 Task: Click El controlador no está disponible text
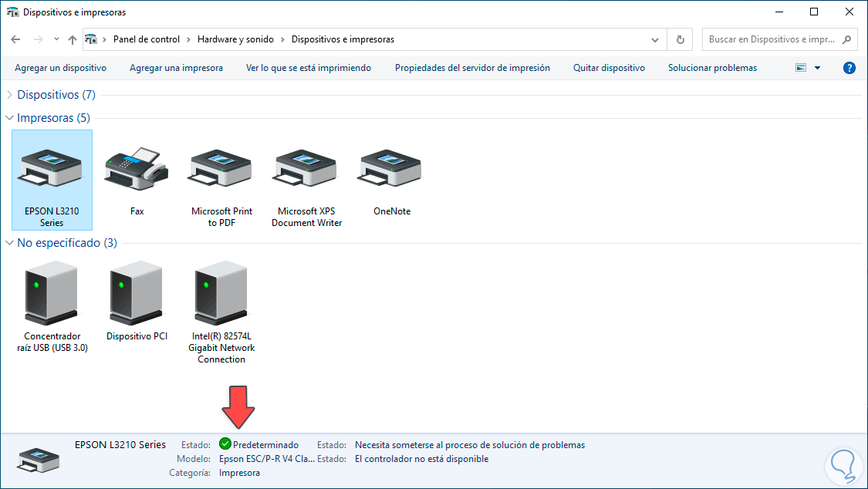(x=422, y=459)
